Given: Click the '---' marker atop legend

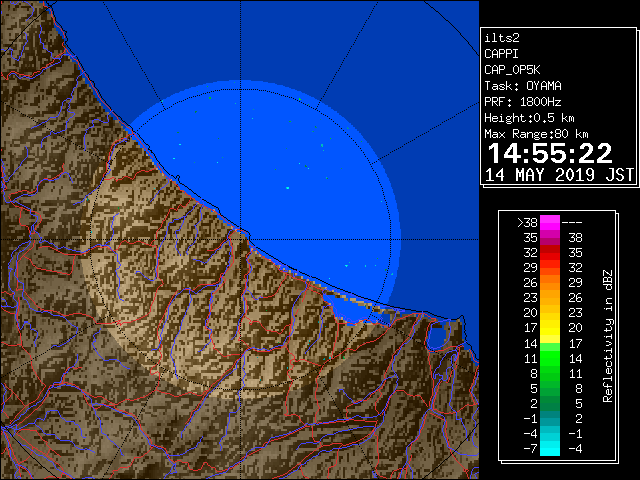Looking at the screenshot, I should point(572,223).
